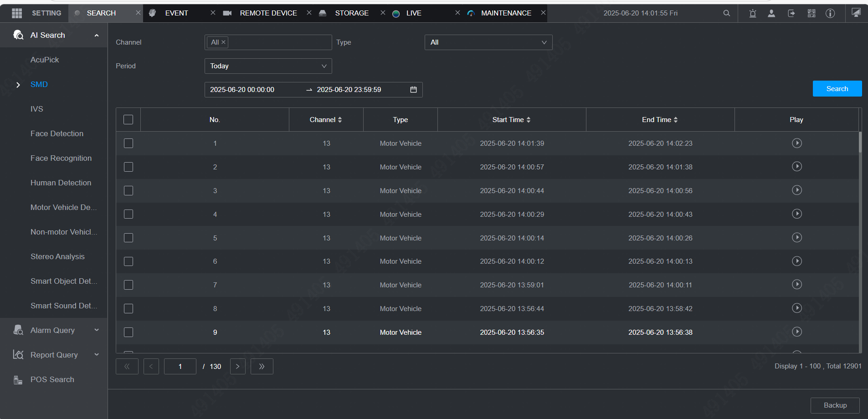Switch to the SETTING tab
The height and width of the screenshot is (419, 868).
[x=46, y=13]
